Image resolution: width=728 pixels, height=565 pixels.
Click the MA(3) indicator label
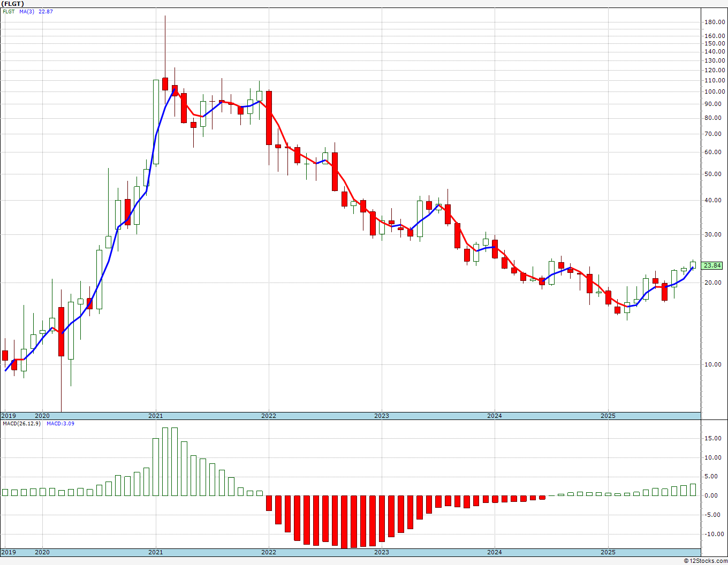27,12
